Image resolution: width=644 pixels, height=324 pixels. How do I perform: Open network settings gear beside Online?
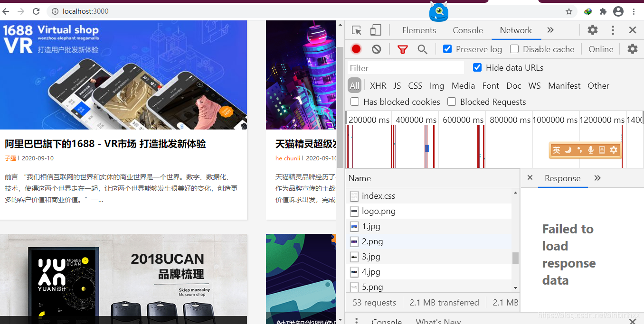coord(633,49)
